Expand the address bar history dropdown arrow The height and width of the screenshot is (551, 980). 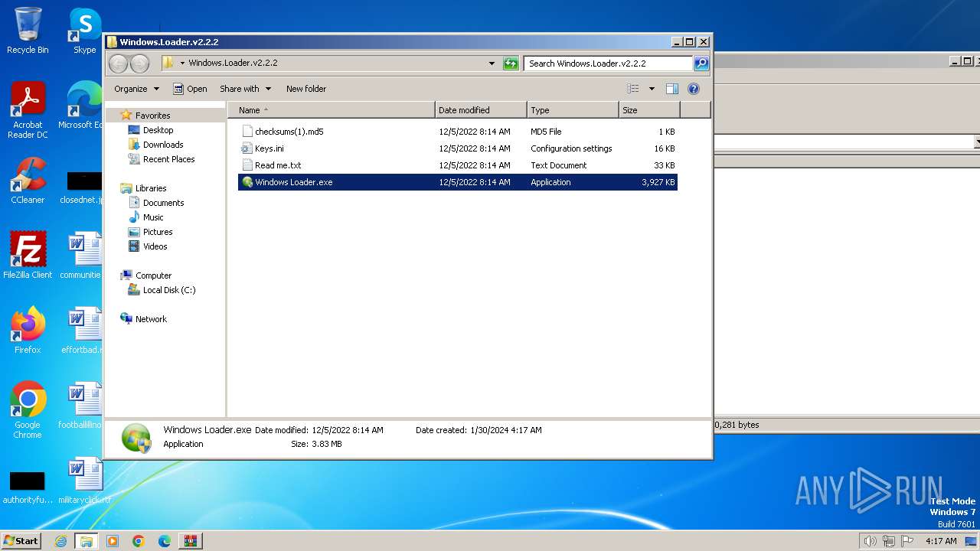click(492, 64)
